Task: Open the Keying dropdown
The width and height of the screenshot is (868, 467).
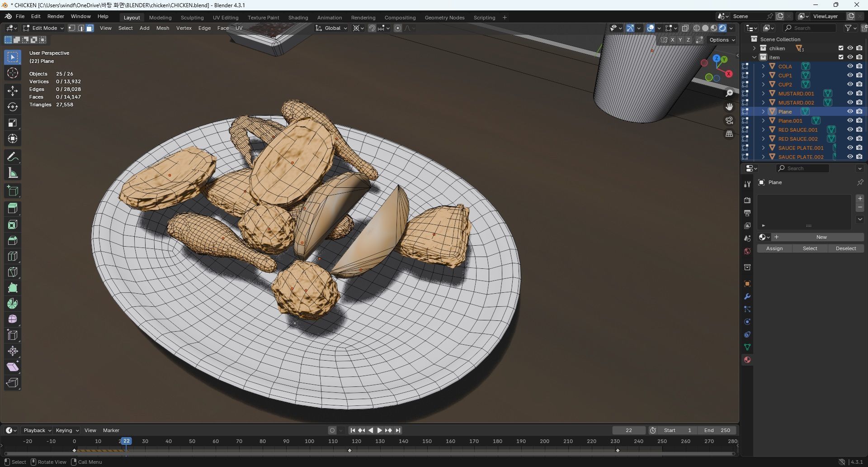Action: (x=67, y=430)
